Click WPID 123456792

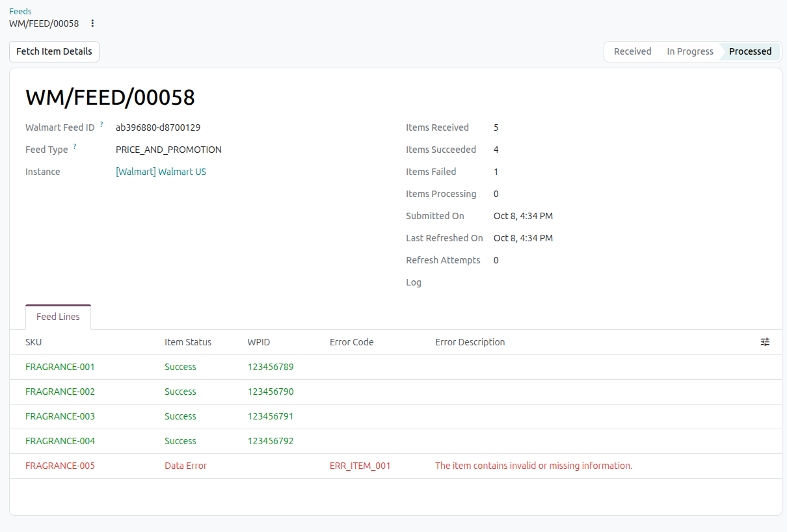tap(271, 441)
